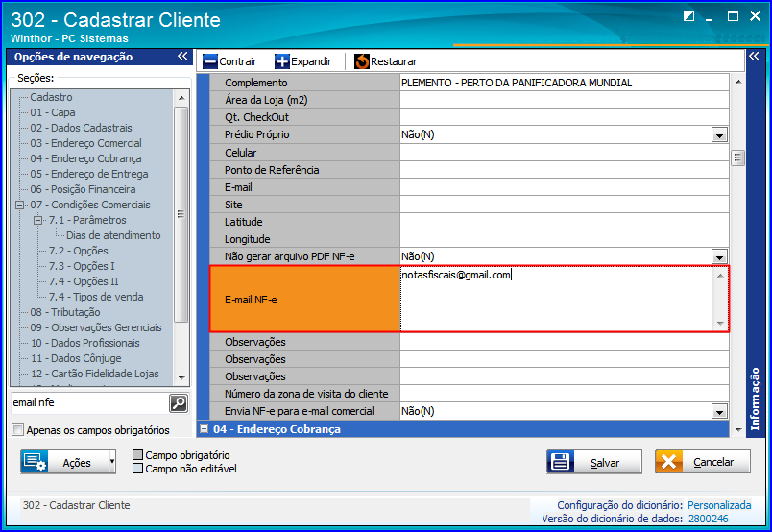Viewport: 772px width, 532px height.
Task: Select 09 - Observações Gerenciais section
Action: click(96, 327)
